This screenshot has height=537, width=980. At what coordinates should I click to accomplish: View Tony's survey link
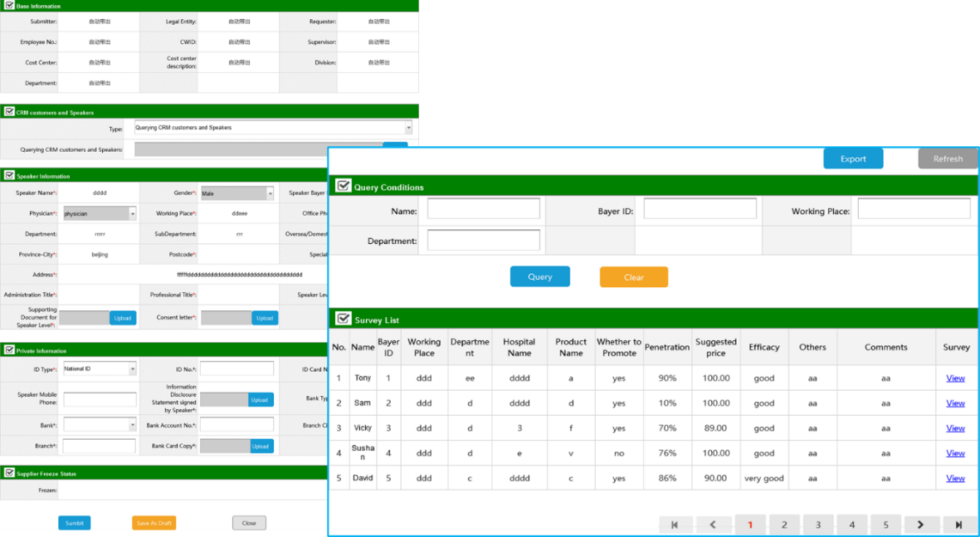[x=955, y=378]
